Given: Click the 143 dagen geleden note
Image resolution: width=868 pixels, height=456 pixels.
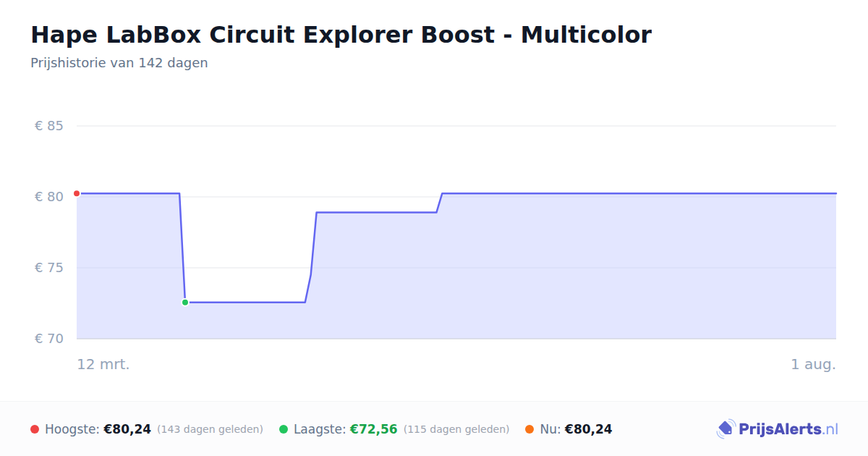Looking at the screenshot, I should coord(210,429).
